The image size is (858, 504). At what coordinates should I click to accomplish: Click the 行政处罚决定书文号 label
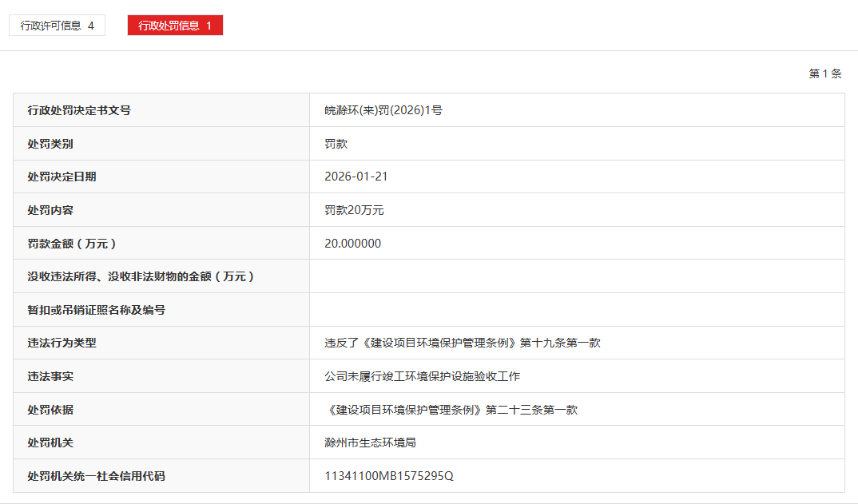79,110
